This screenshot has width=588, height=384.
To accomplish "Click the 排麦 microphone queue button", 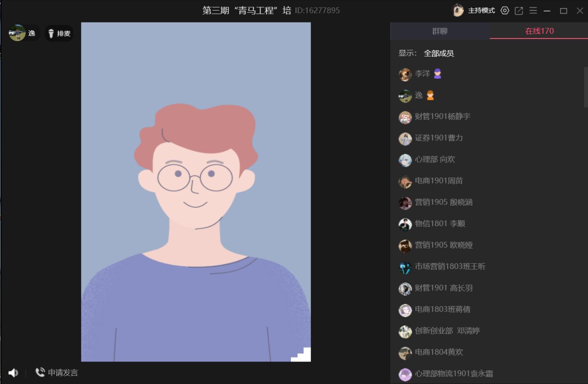I will pos(59,33).
